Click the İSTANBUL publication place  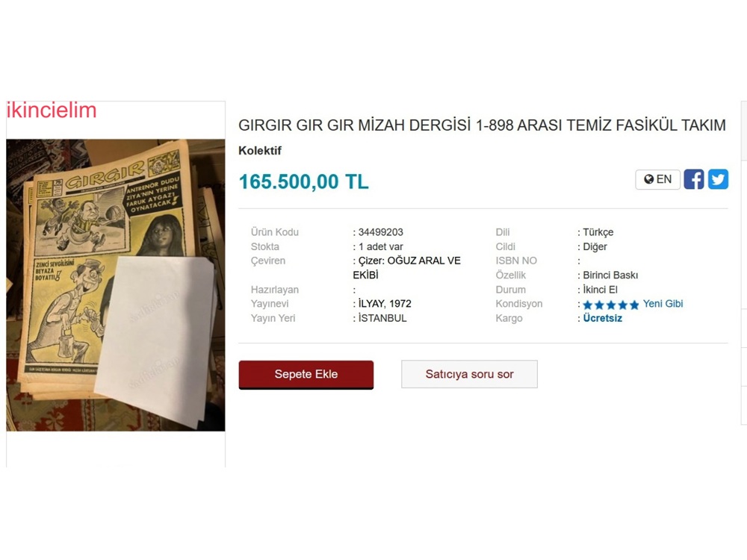382,318
